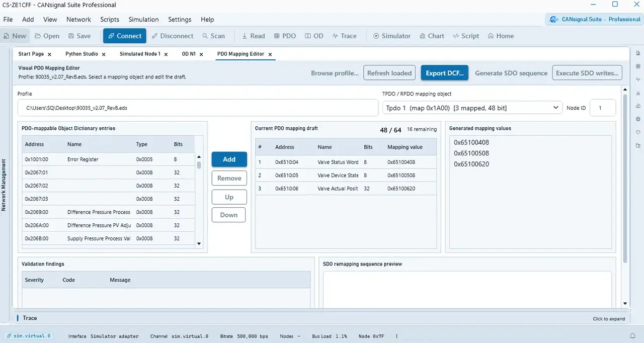
Task: Click the New toolbar button
Action: (15, 36)
